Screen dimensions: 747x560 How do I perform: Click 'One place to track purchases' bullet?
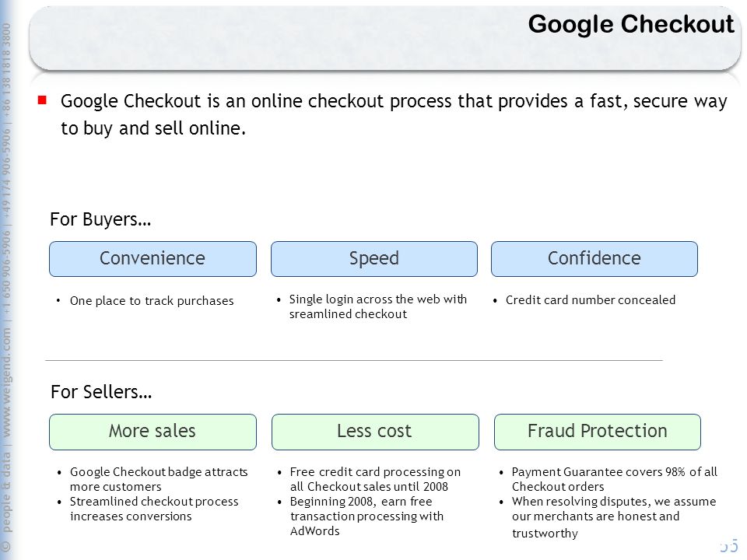(x=152, y=301)
